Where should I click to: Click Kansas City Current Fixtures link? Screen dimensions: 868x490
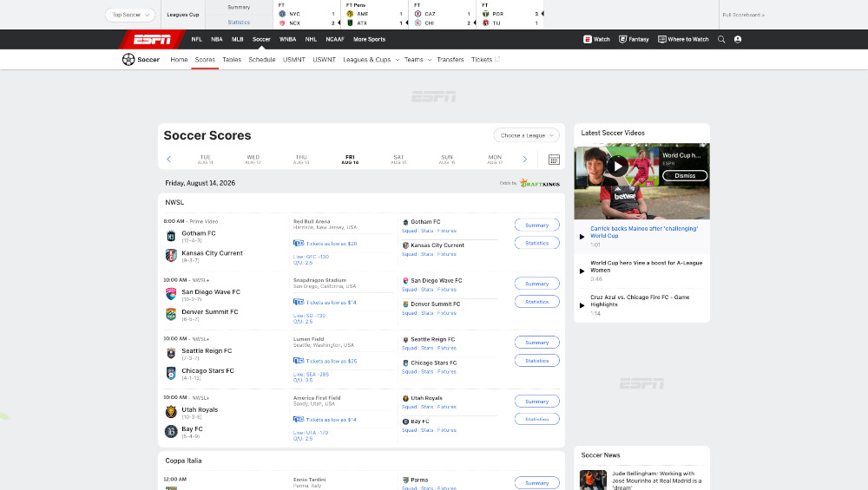point(447,254)
